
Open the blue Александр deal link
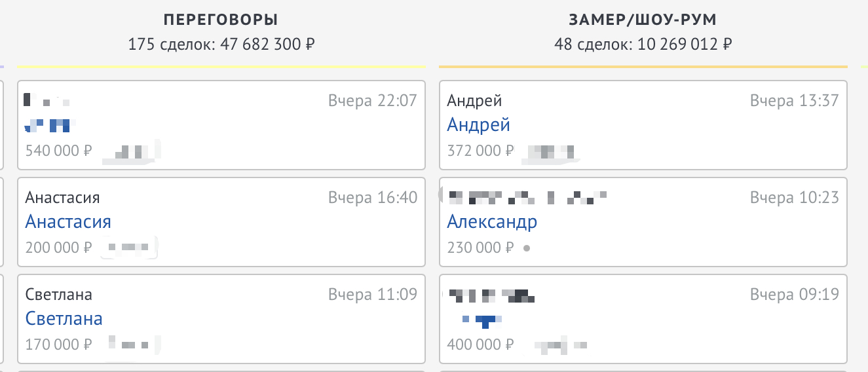(492, 222)
